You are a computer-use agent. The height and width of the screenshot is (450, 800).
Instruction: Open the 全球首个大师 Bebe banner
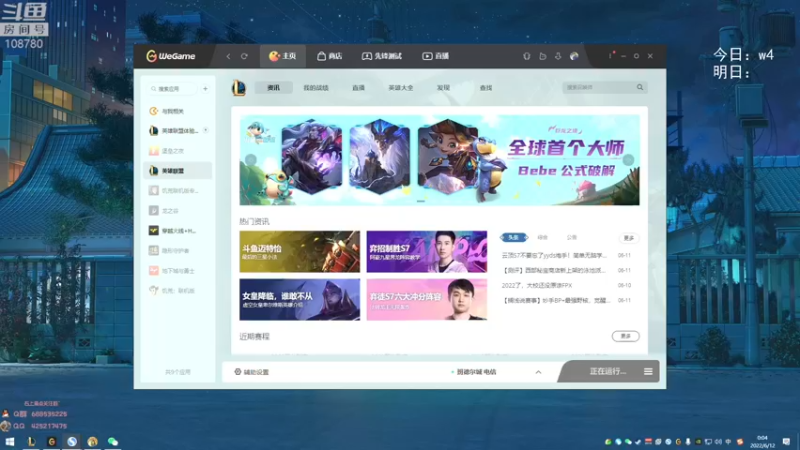pyautogui.click(x=439, y=160)
